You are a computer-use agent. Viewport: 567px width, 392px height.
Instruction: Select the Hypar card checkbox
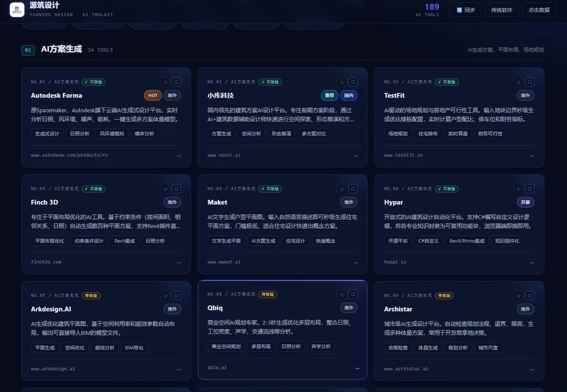point(529,189)
